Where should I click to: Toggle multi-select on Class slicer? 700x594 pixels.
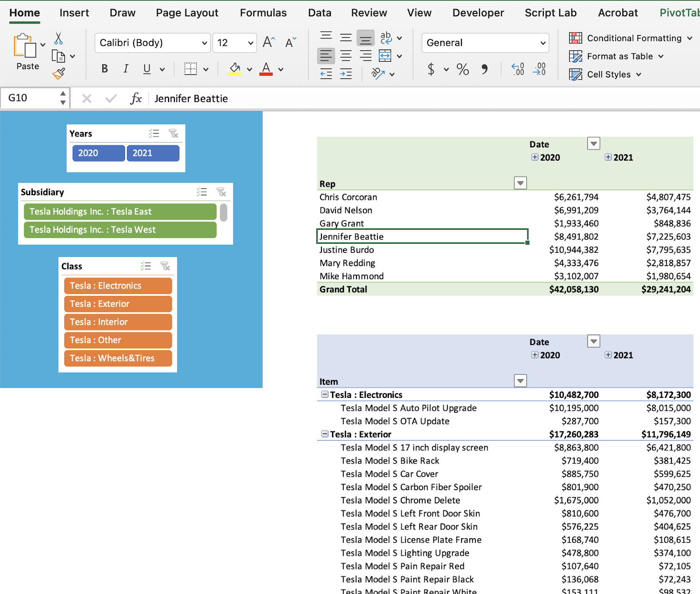point(146,266)
